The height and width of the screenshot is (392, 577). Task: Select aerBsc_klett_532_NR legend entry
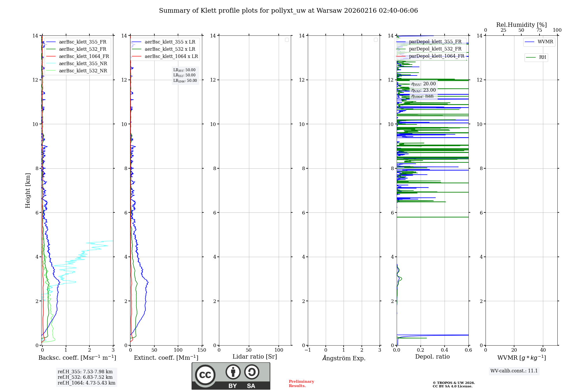tap(83, 71)
